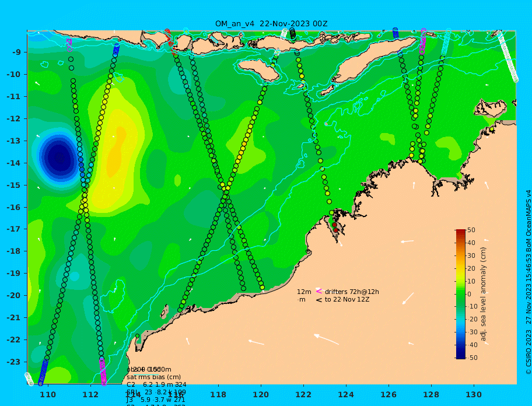Click the vertical 'CSIRO 2023 BoM OceanMAPS v4' copyright text
Viewport: 532px width, 406px height.
528,282
